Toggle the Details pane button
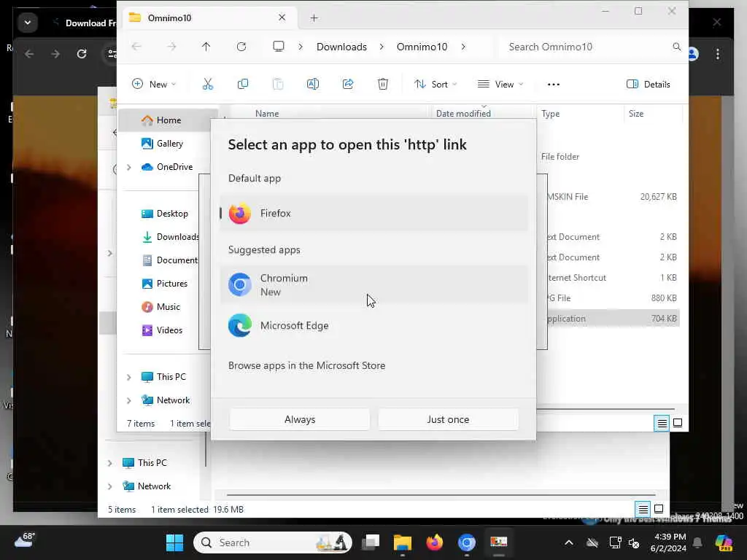This screenshot has height=560, width=747. tap(649, 85)
